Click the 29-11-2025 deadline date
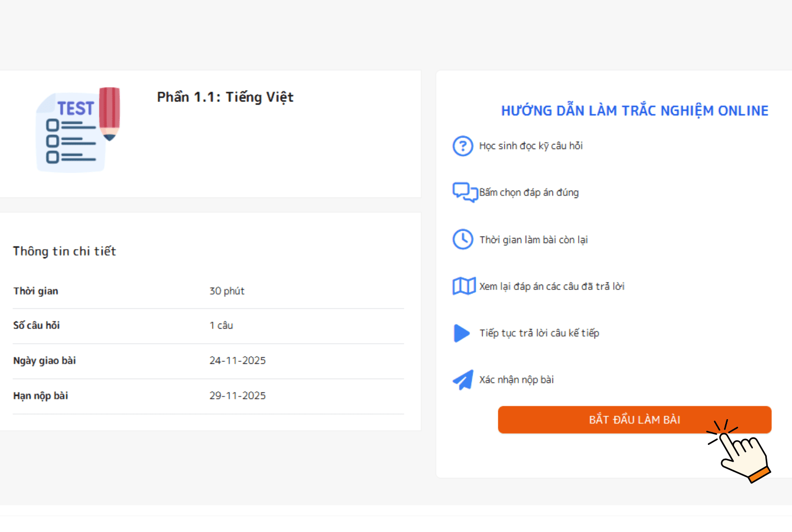Viewport: 792px width, 532px height. [x=238, y=396]
